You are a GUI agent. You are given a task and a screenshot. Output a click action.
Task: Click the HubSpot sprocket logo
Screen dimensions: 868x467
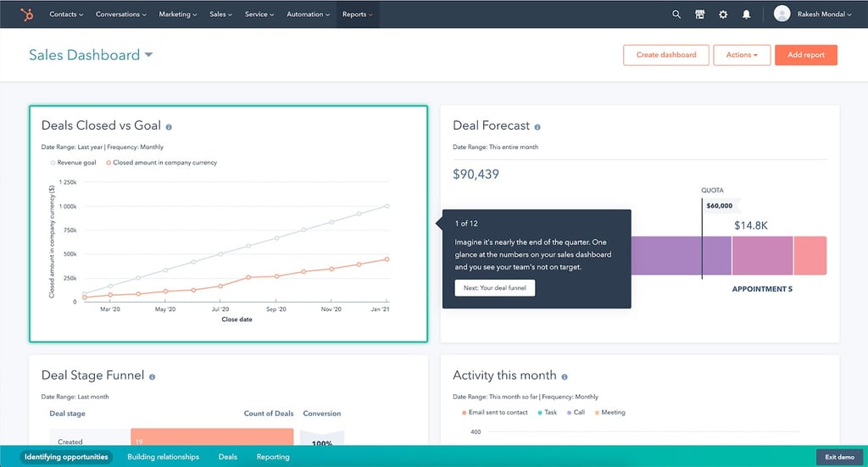[x=26, y=14]
